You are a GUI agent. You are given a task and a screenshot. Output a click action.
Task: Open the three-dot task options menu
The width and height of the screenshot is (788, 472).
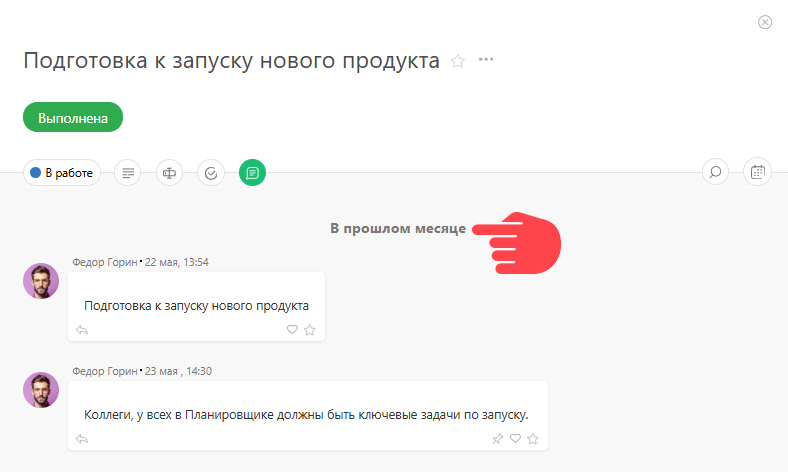pyautogui.click(x=486, y=59)
